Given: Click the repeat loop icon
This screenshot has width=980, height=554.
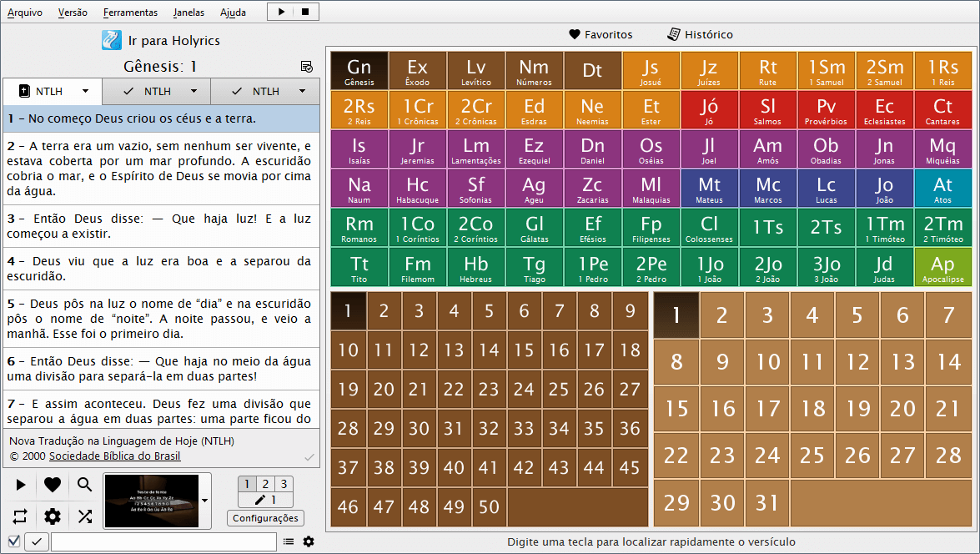Looking at the screenshot, I should [21, 516].
